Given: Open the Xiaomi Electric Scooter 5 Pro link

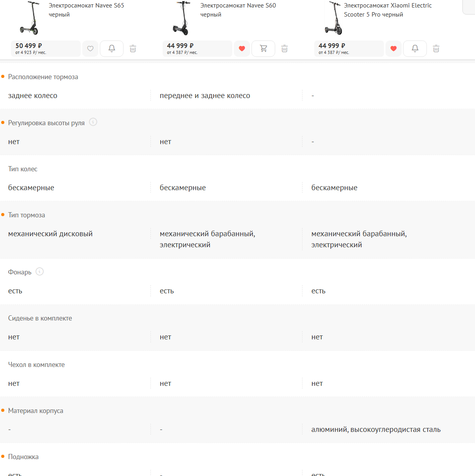Looking at the screenshot, I should click(x=388, y=10).
